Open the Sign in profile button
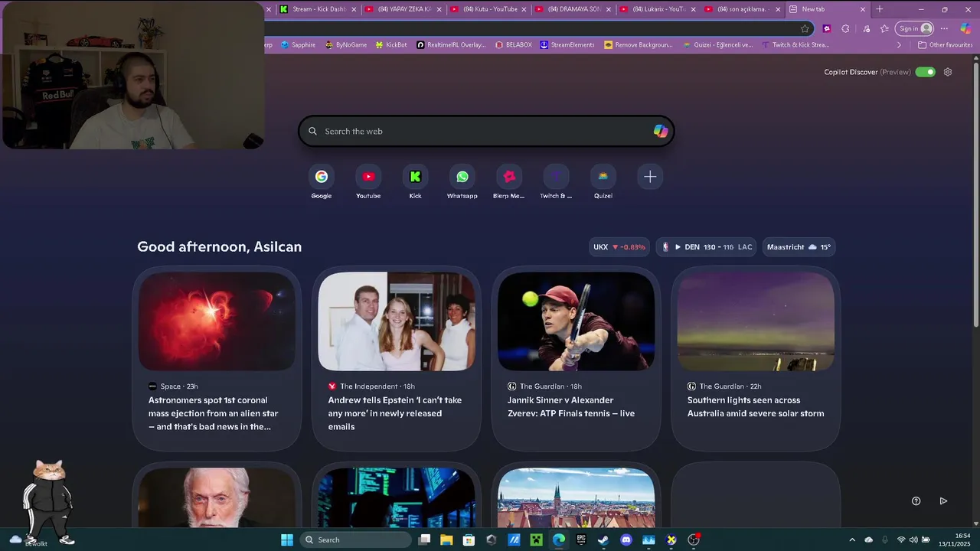 [x=916, y=28]
